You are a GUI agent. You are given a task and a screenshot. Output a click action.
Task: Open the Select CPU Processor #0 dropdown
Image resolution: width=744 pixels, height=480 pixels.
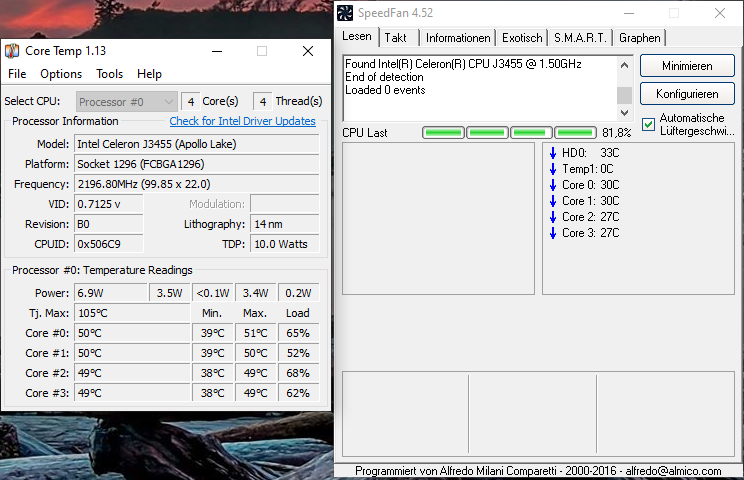(127, 102)
